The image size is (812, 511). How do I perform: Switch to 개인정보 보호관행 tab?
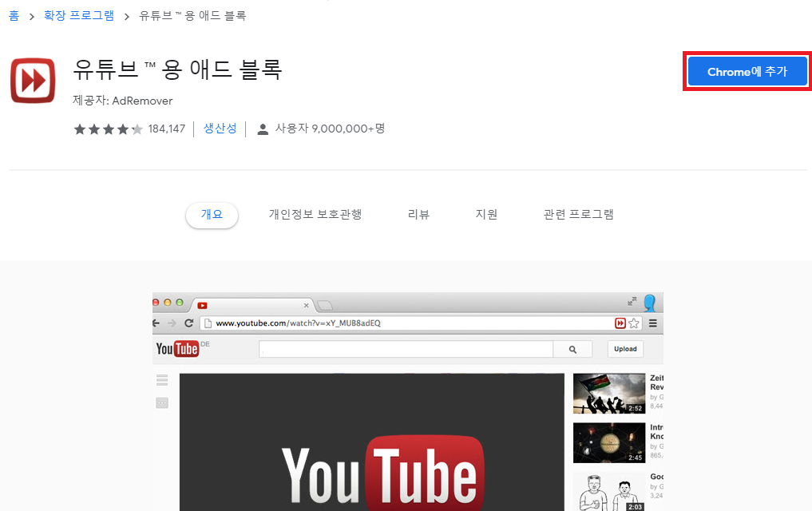(315, 214)
